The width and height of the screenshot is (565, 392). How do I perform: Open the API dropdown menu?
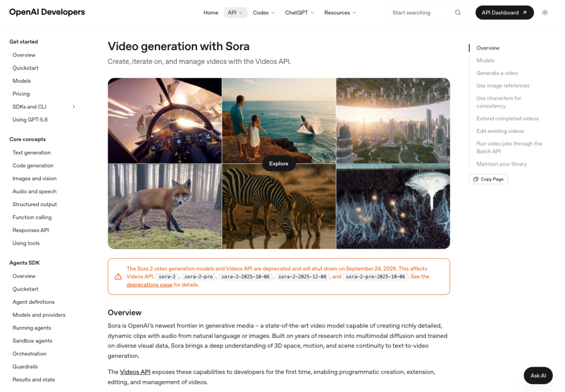point(235,13)
